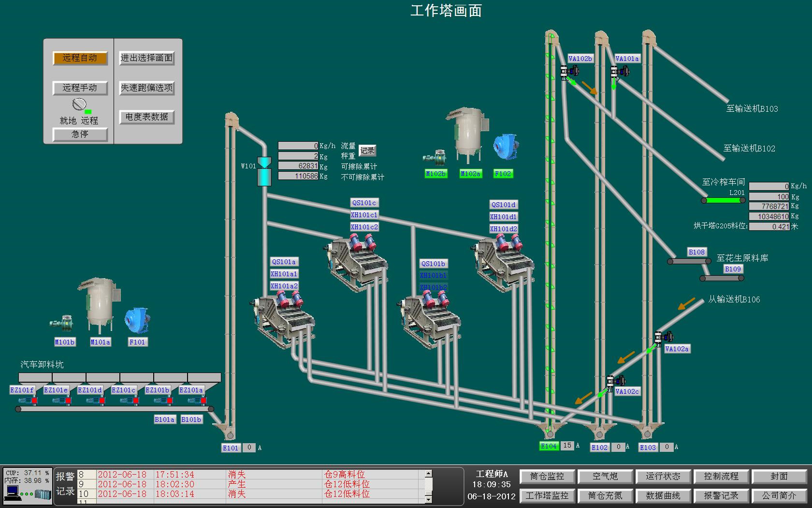This screenshot has width=812, height=508.
Task: Click the 62831 Kg erasable total field
Action: point(298,166)
